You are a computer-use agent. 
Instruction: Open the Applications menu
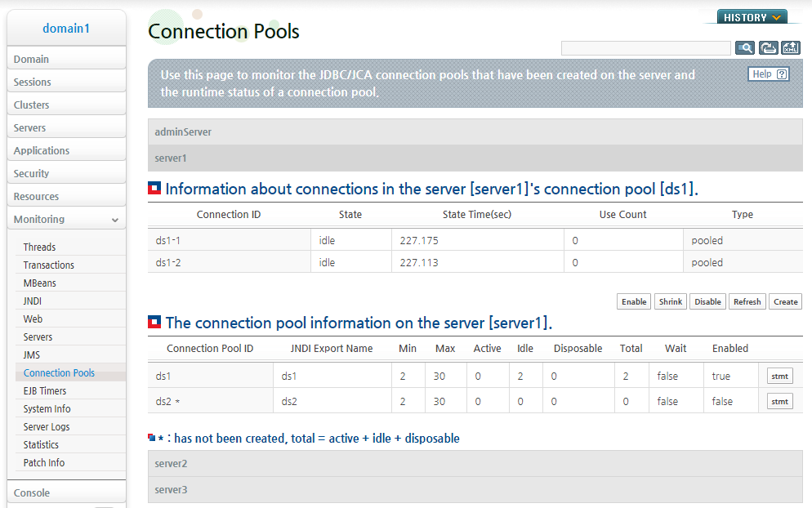[x=67, y=151]
